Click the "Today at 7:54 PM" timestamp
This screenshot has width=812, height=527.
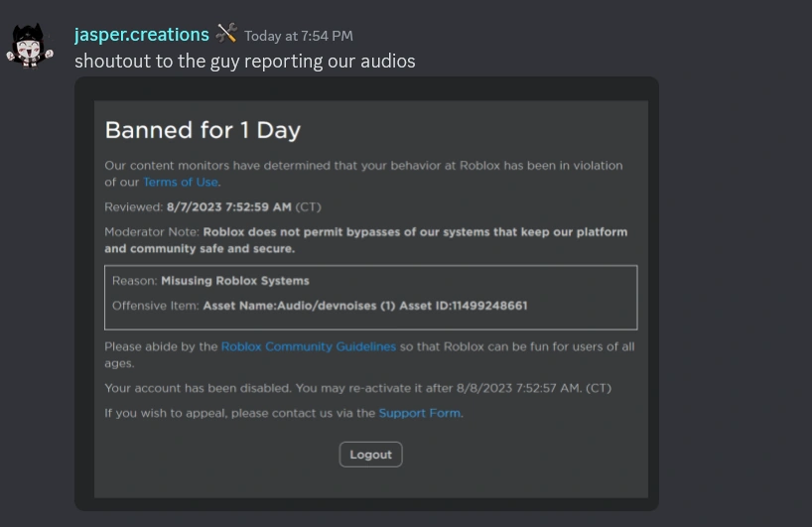[299, 36]
